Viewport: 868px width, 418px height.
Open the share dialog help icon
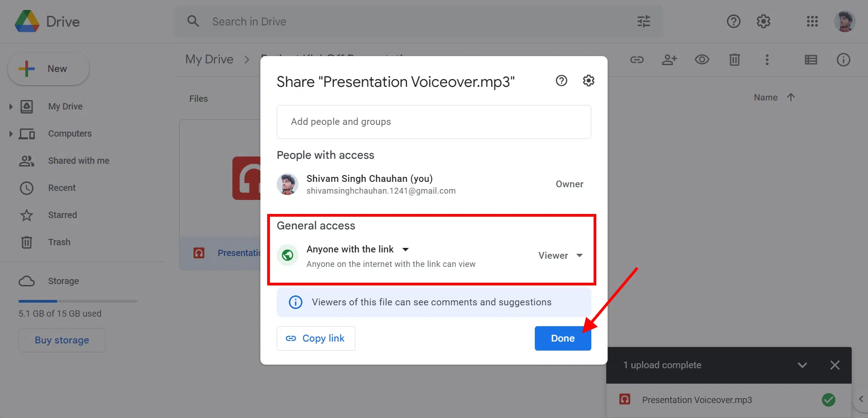pos(561,81)
